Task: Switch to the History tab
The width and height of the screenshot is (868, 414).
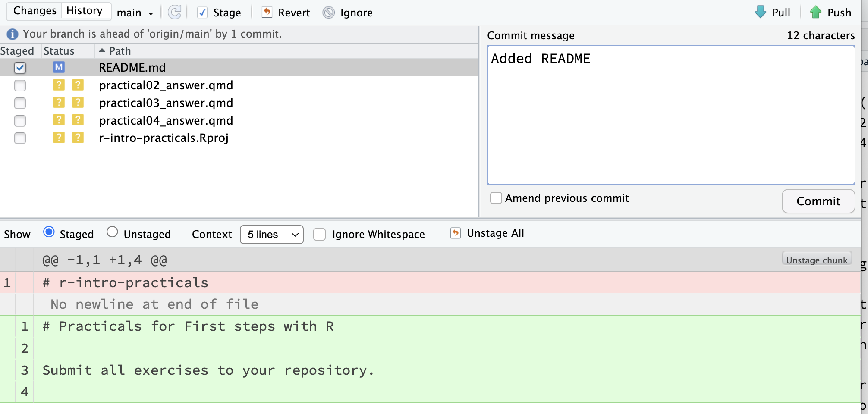Action: [x=85, y=11]
